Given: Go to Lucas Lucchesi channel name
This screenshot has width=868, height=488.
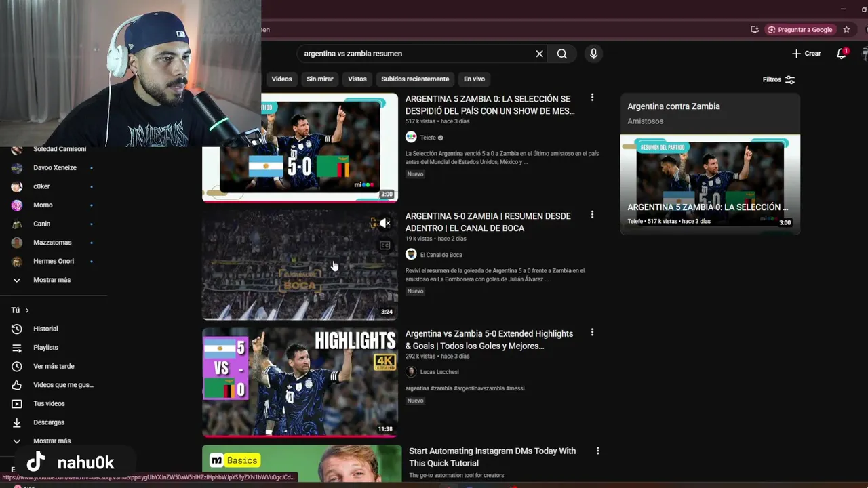Looking at the screenshot, I should coord(439,372).
